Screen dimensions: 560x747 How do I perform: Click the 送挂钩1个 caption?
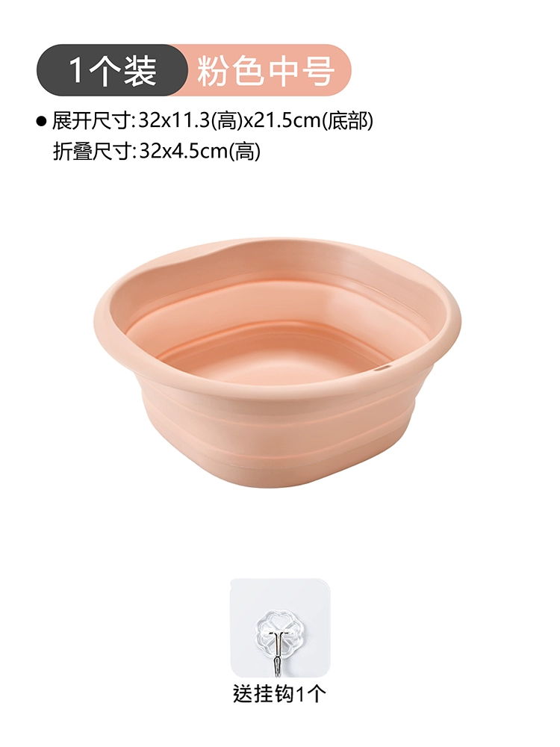click(279, 693)
